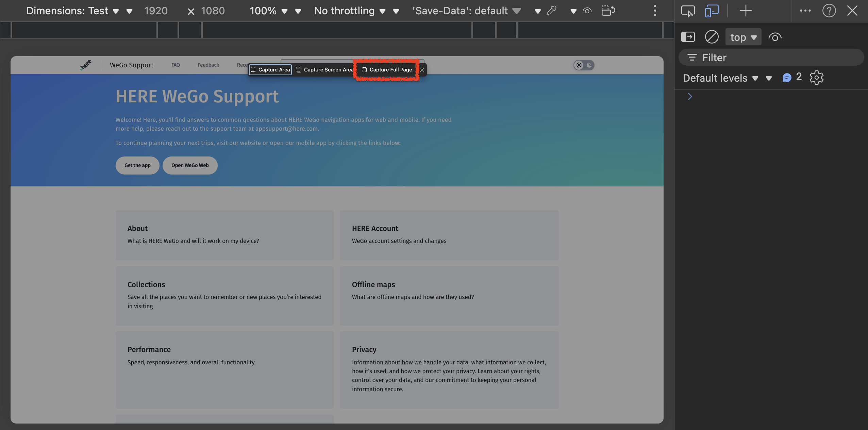Image resolution: width=868 pixels, height=430 pixels.
Task: Open console settings gear icon
Action: click(816, 78)
